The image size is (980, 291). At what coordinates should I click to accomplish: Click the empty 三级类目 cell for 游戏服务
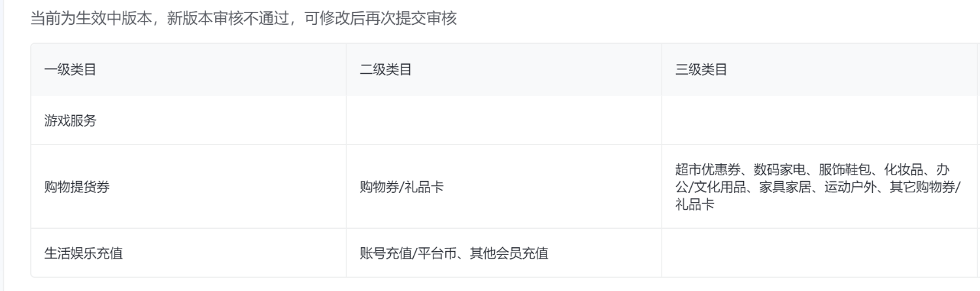pos(817,121)
